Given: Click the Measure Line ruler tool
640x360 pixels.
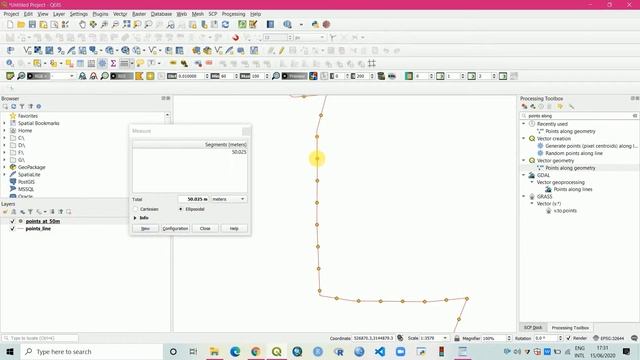Looking at the screenshot, I should (x=124, y=63).
